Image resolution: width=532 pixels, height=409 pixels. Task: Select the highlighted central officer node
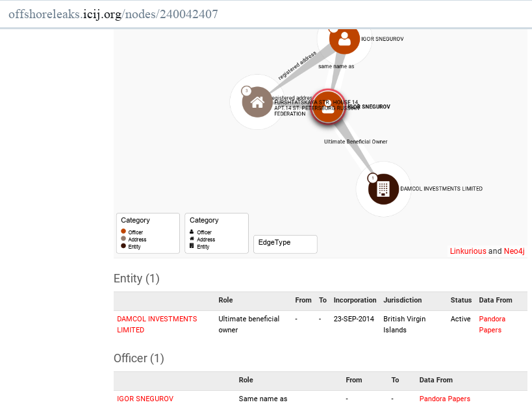coord(328,107)
